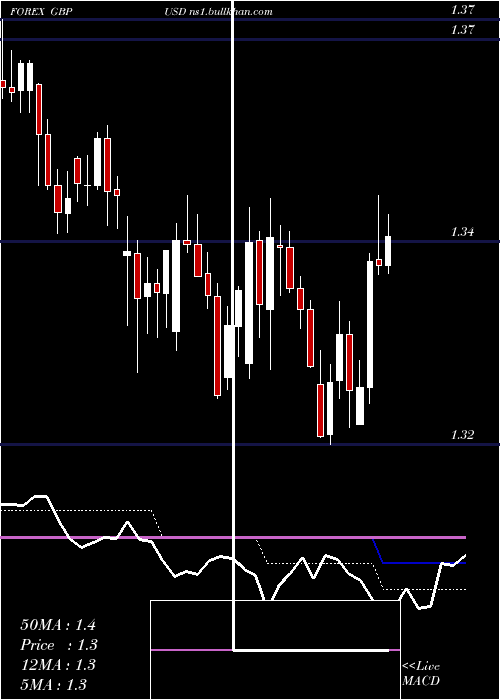Click the FOREX GBP chart title
Screen dimensions: 500x700
(41, 12)
